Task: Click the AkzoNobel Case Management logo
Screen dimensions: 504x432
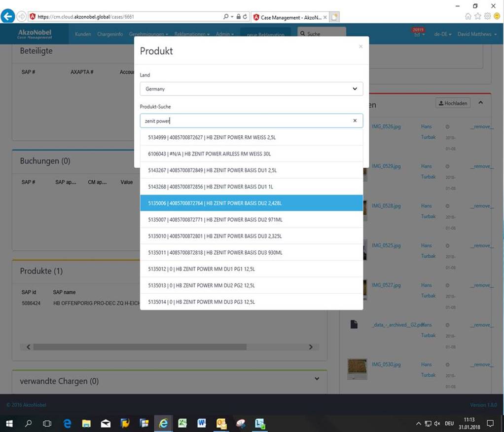Action: coord(35,34)
